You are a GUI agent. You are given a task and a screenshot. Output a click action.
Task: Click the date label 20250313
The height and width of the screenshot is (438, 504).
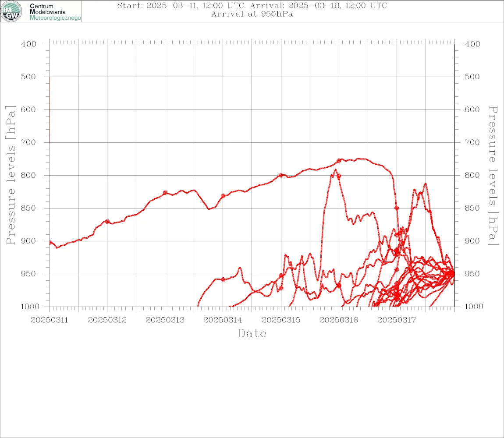[x=165, y=320]
